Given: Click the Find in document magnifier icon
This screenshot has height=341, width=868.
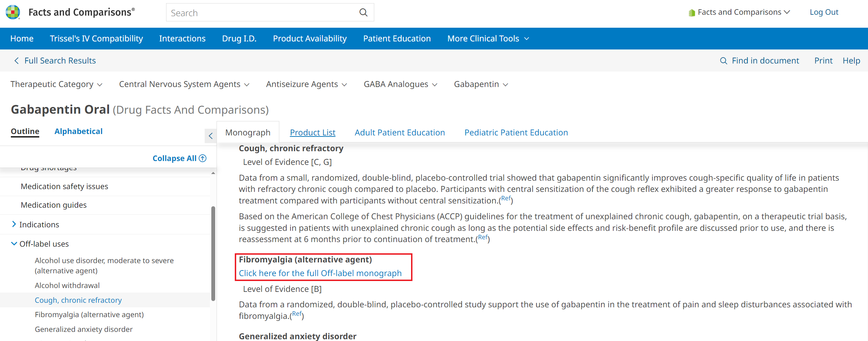Looking at the screenshot, I should (x=723, y=61).
